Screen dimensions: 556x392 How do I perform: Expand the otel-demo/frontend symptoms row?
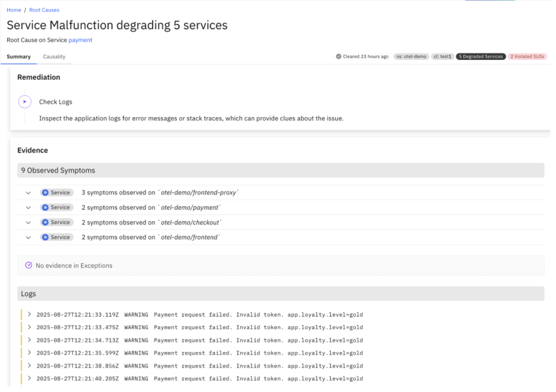[x=28, y=238]
